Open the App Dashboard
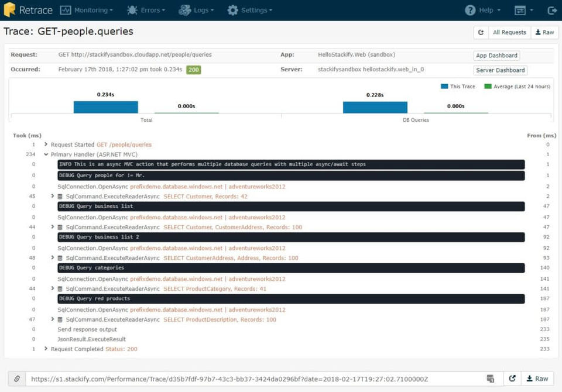The height and width of the screenshot is (392, 562). click(496, 56)
